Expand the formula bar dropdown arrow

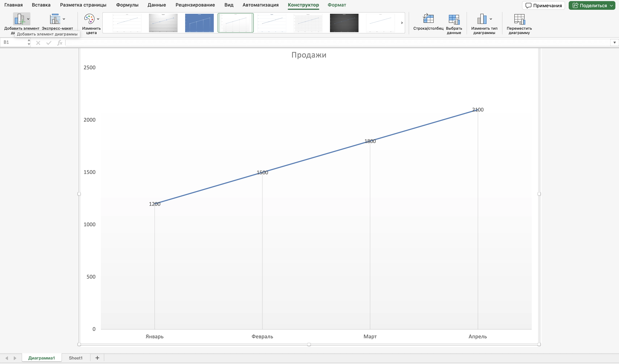pyautogui.click(x=614, y=43)
